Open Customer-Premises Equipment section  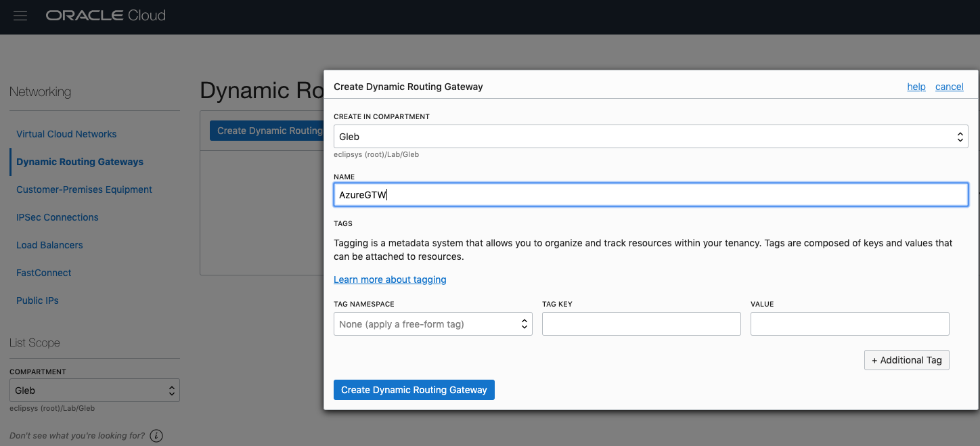point(84,189)
